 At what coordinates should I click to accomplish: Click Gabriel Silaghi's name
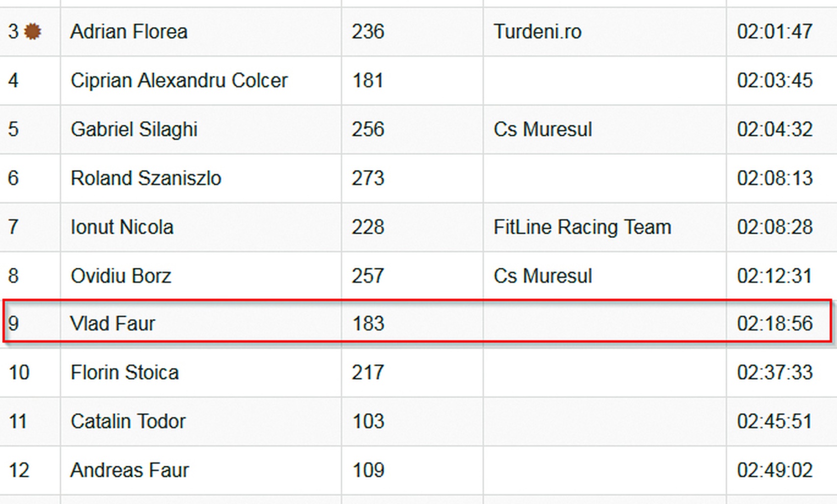tap(134, 130)
